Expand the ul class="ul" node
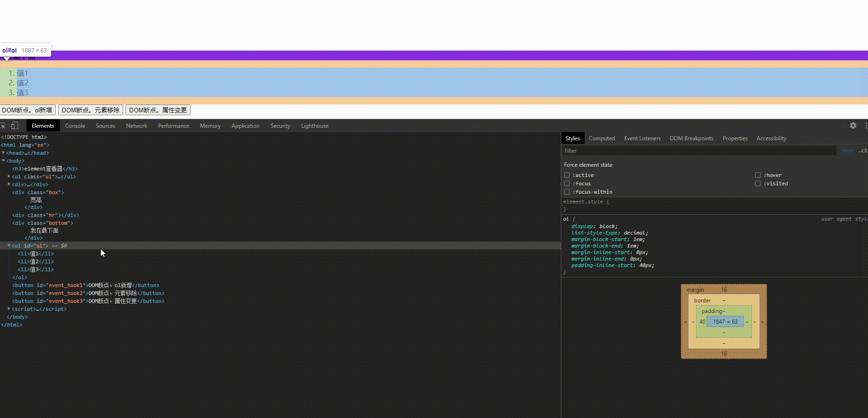The height and width of the screenshot is (418, 868). point(9,176)
